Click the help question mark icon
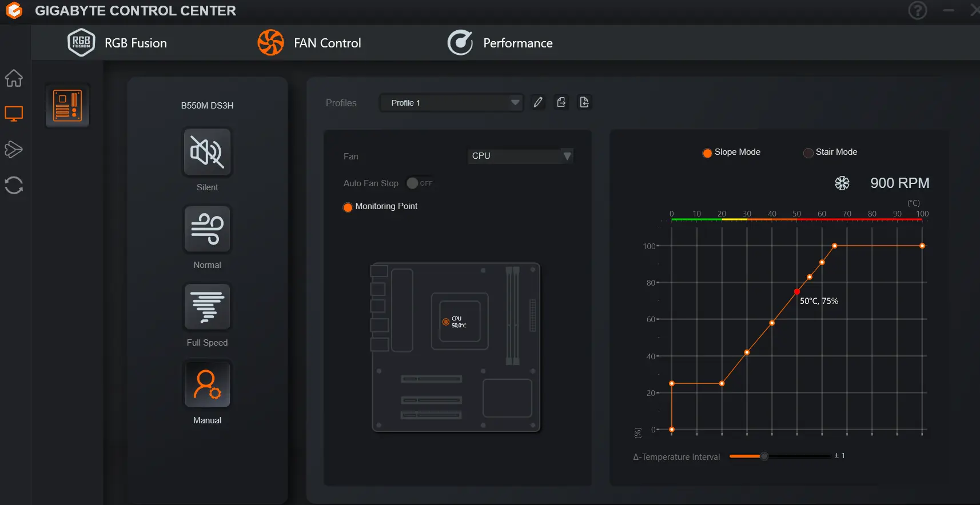The height and width of the screenshot is (505, 980). (918, 10)
